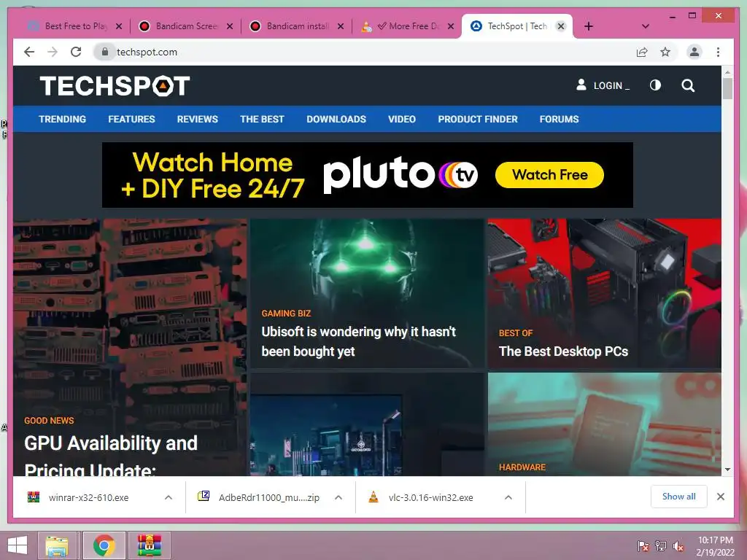The height and width of the screenshot is (560, 747).
Task: Click the address bar URL techspot.com
Action: click(147, 52)
